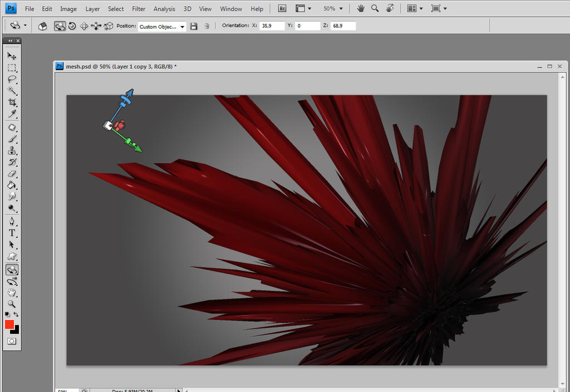
Task: Click the Zoom tool in application bar
Action: tap(375, 8)
